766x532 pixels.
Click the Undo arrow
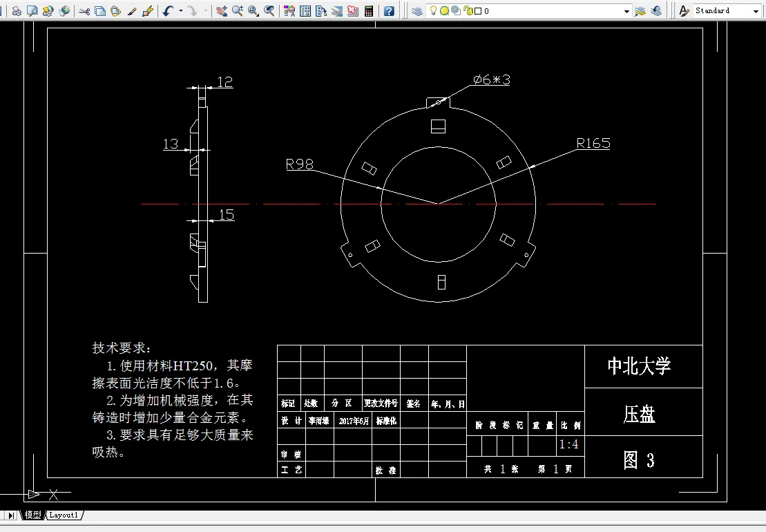[x=169, y=11]
